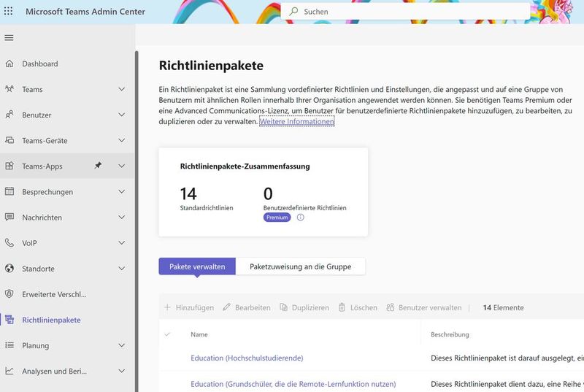
Task: Open the VoIP sidebar label
Action: (x=29, y=243)
